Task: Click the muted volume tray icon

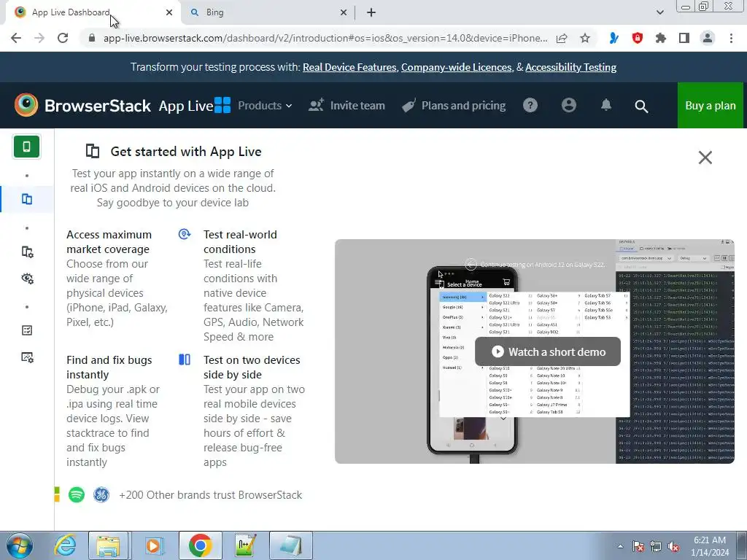Action: [673, 546]
